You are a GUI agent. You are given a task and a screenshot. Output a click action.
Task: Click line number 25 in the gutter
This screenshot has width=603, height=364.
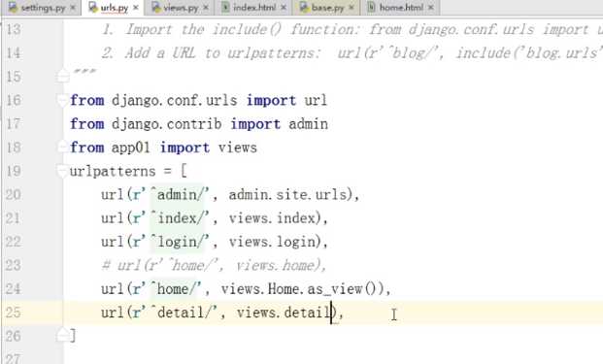point(13,313)
